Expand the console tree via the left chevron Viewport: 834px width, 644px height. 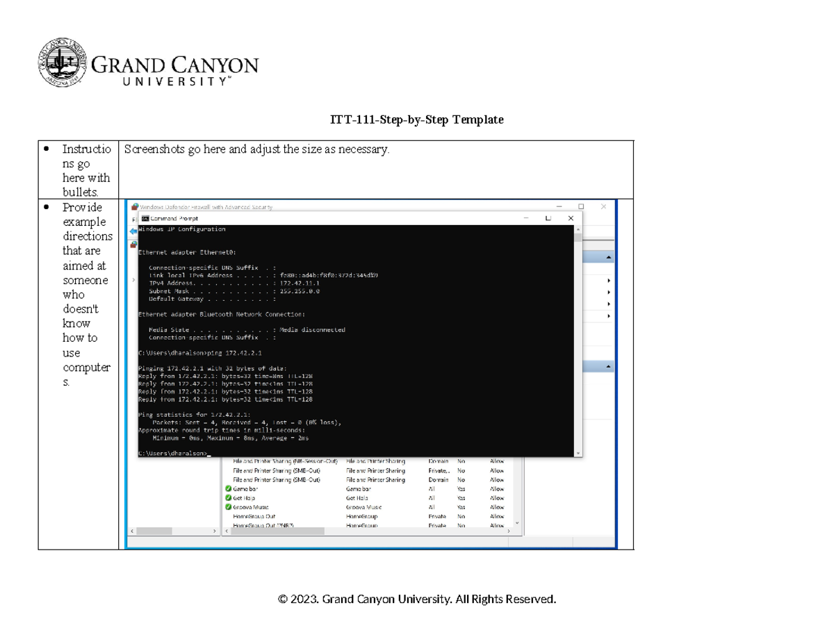point(133,280)
